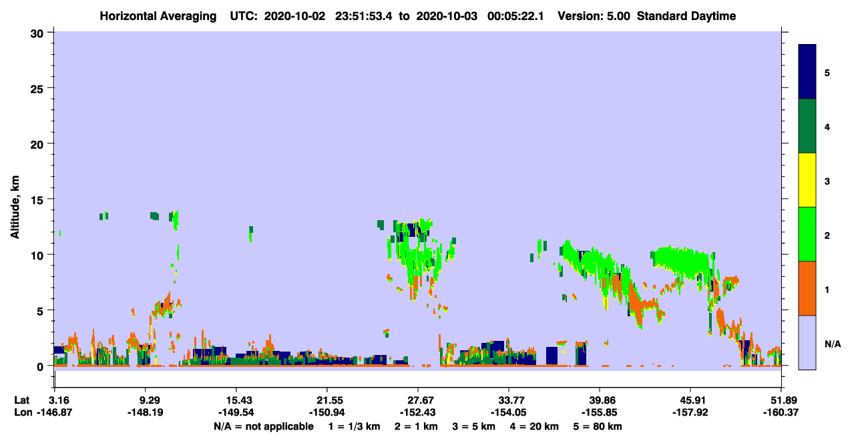Screen dimensions: 868x445
Task: Click the legend text '3 = 5 km'
Action: (x=475, y=426)
